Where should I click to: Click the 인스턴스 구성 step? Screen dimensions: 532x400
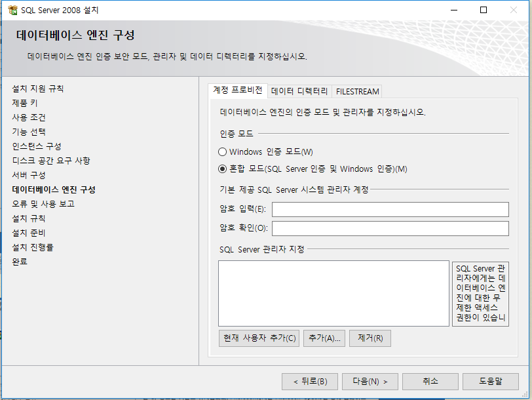37,146
